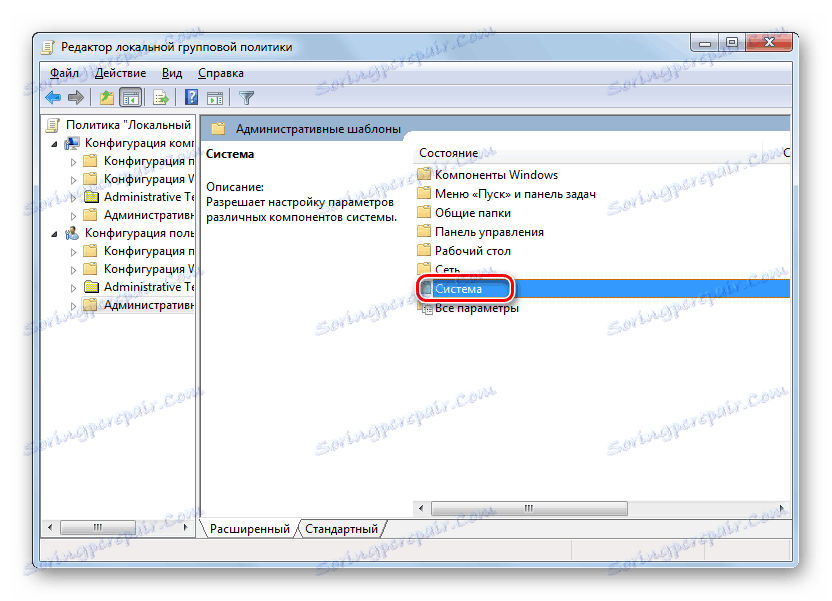This screenshot has height=601, width=832.
Task: Switch to the Стандартный tab
Action: [342, 529]
